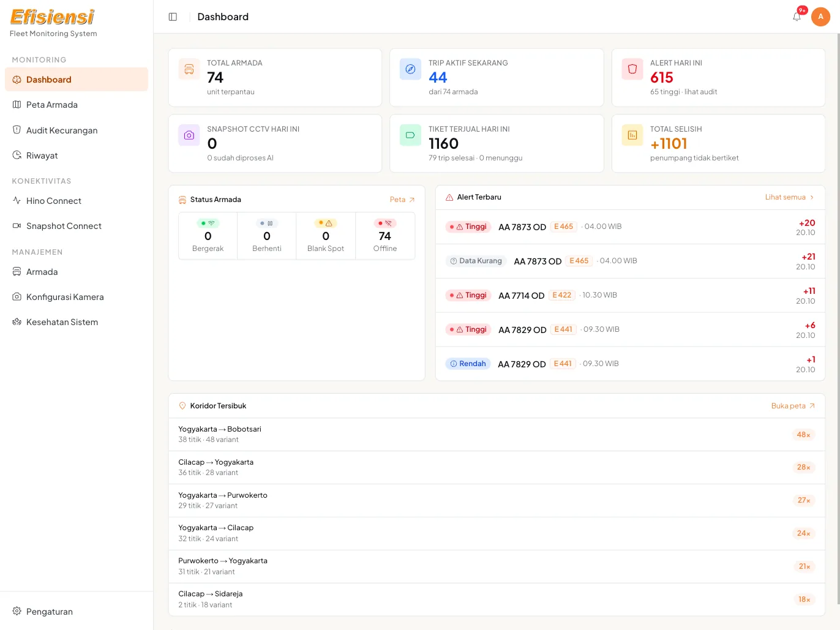
Task: Select the Cilacap → Yogyakarta corridor
Action: pos(497,468)
